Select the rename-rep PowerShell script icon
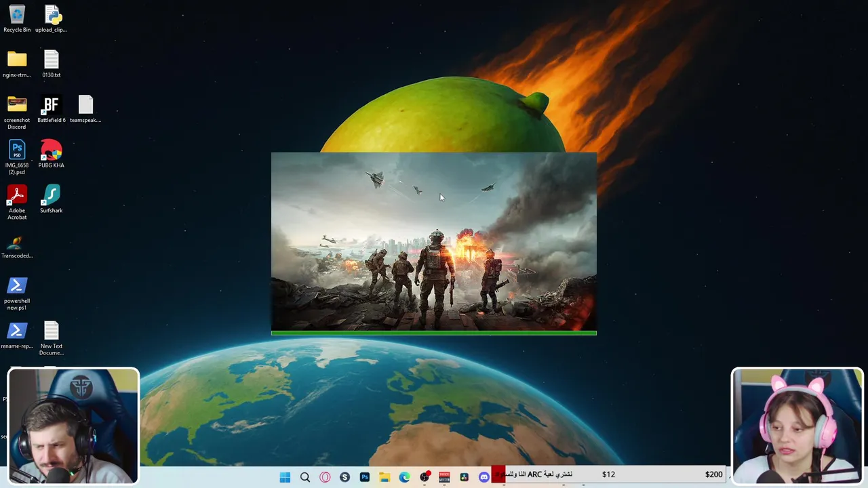 tap(17, 335)
